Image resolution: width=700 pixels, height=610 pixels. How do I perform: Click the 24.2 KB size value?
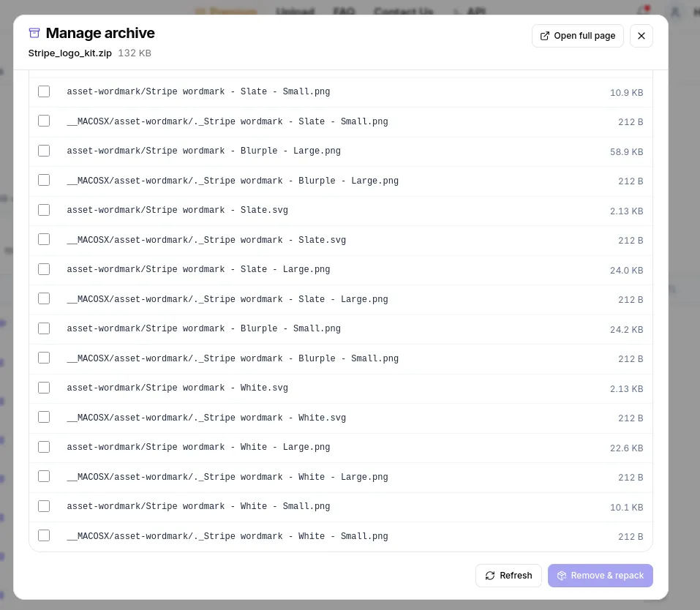[x=626, y=330]
